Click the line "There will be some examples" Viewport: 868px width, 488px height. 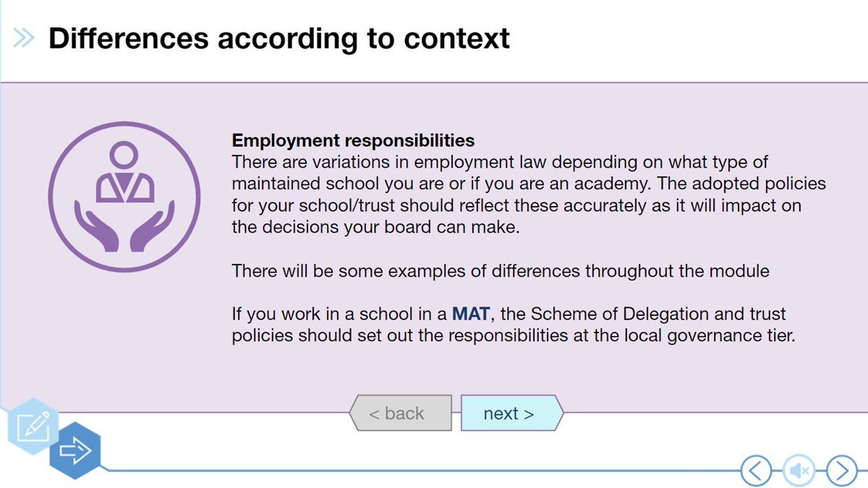(x=500, y=271)
